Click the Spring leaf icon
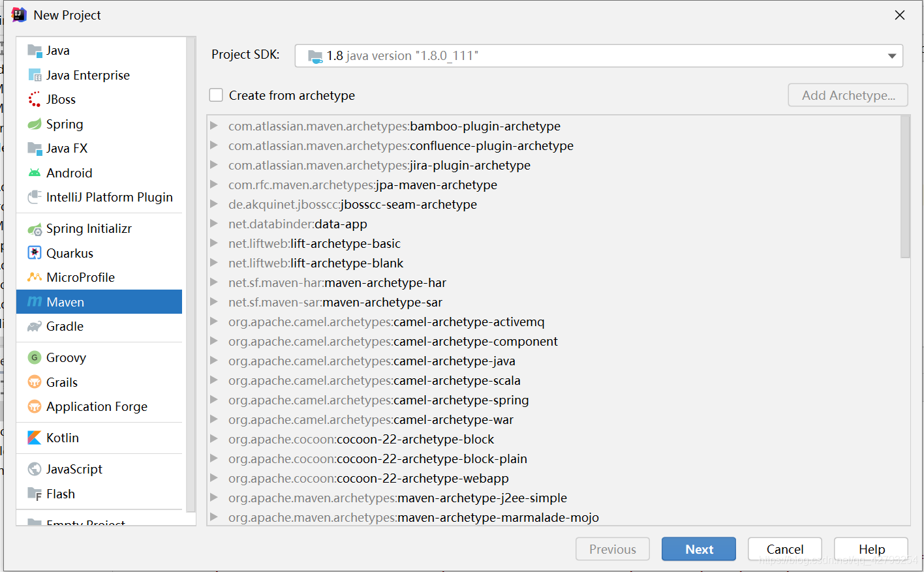Image resolution: width=924 pixels, height=572 pixels. pyautogui.click(x=35, y=124)
